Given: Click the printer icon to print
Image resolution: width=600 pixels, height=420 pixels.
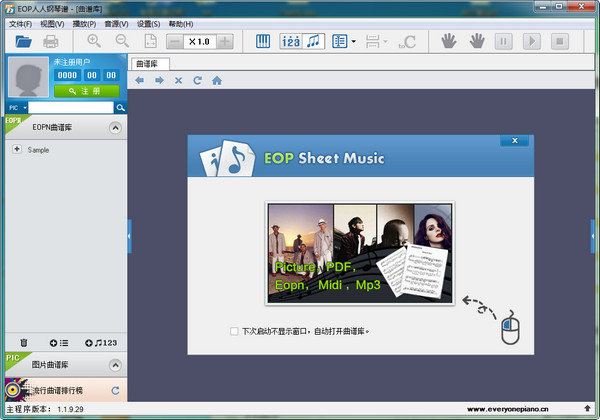Looking at the screenshot, I should pos(51,42).
